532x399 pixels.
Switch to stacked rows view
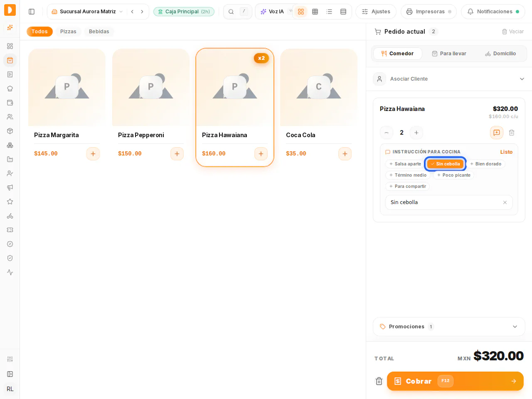pos(343,12)
